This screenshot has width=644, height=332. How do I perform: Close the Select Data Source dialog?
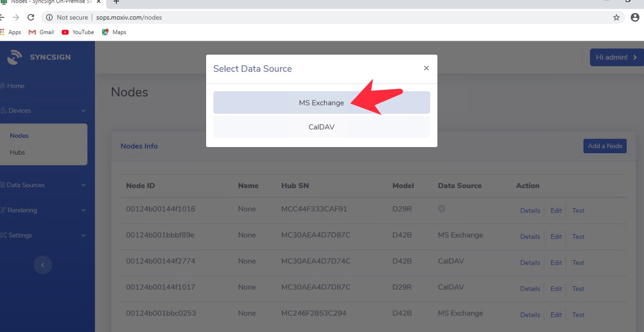[x=426, y=68]
